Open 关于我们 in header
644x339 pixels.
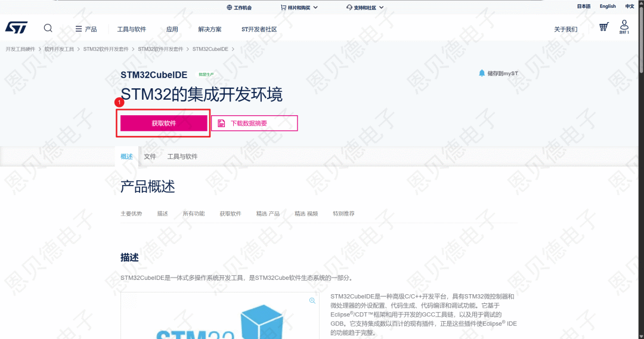(x=565, y=29)
